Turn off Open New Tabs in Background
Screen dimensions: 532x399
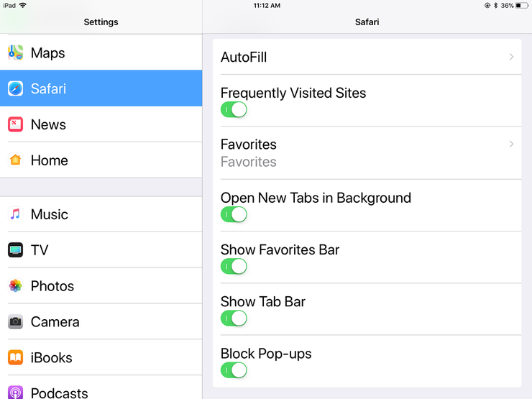pyautogui.click(x=234, y=215)
